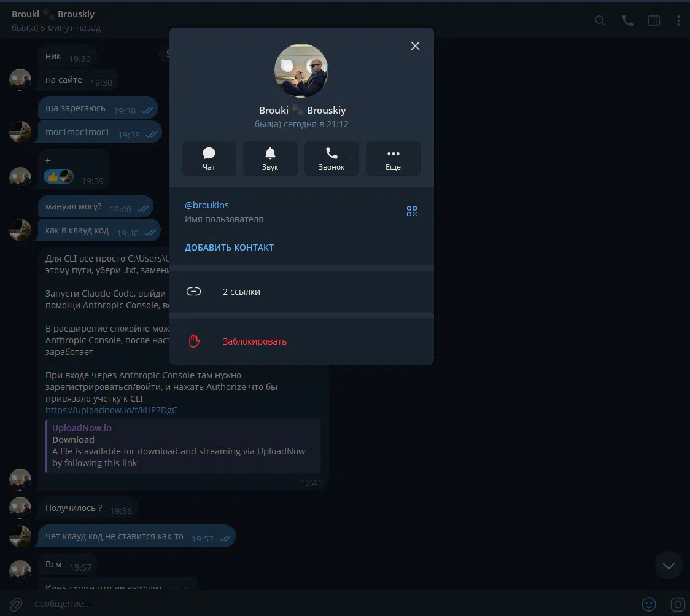Select Заблокировать to block user
This screenshot has width=690, height=616.
[254, 341]
